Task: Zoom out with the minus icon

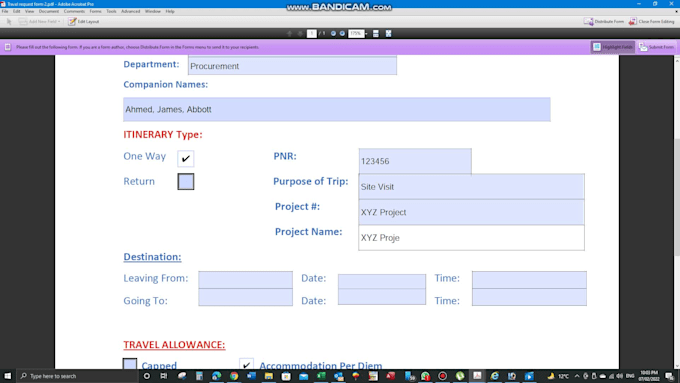Action: click(x=333, y=33)
